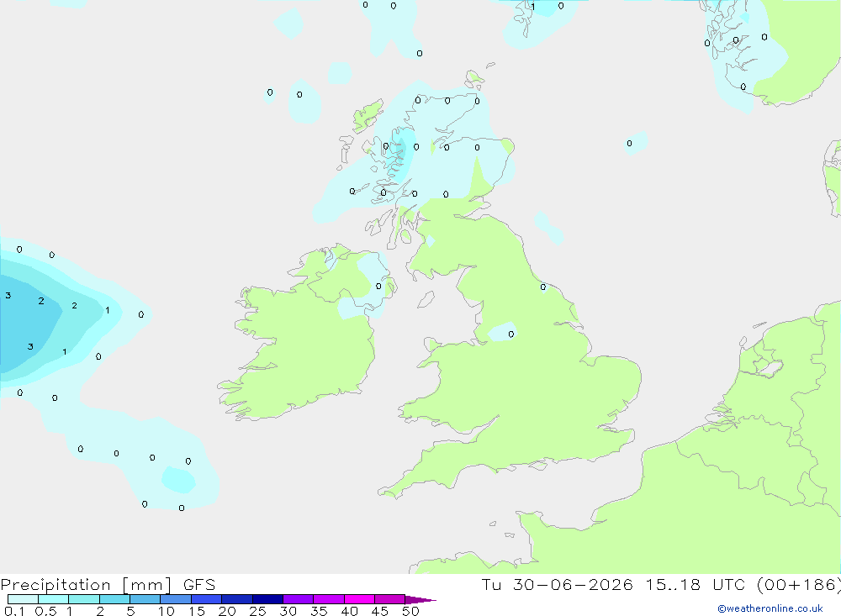Click the "Tu 30-06-2026" date text
Screen dimensions: 841x616
(557, 584)
